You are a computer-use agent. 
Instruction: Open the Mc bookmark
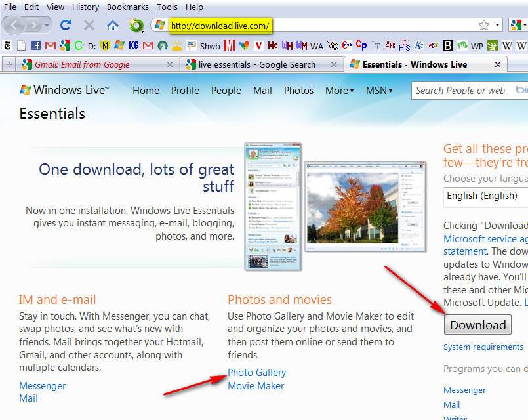(272, 45)
